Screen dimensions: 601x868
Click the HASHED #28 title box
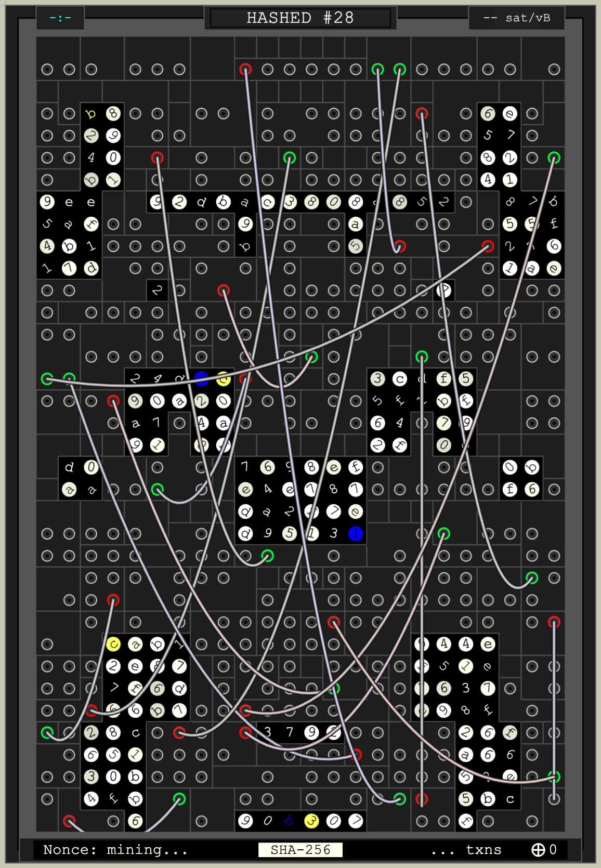(x=300, y=18)
